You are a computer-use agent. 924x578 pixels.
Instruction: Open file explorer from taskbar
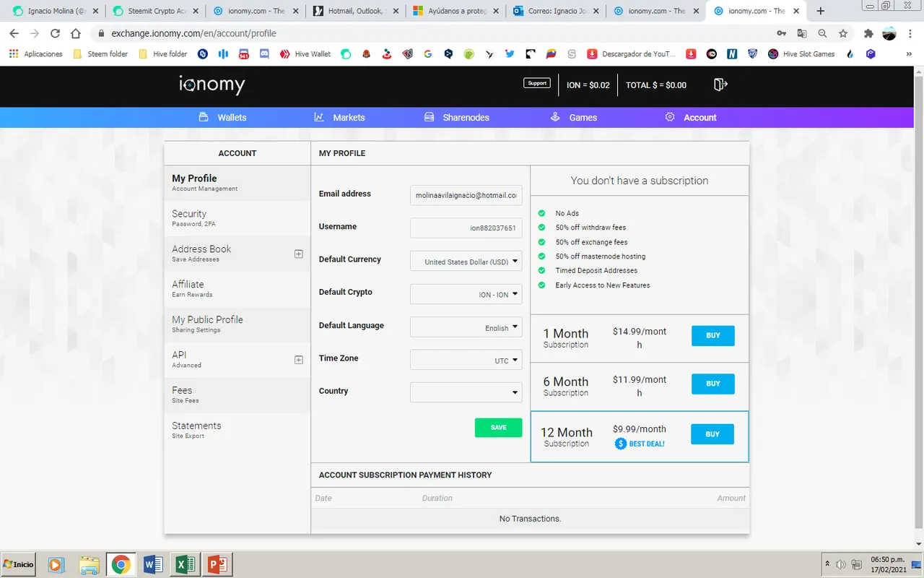coord(89,564)
